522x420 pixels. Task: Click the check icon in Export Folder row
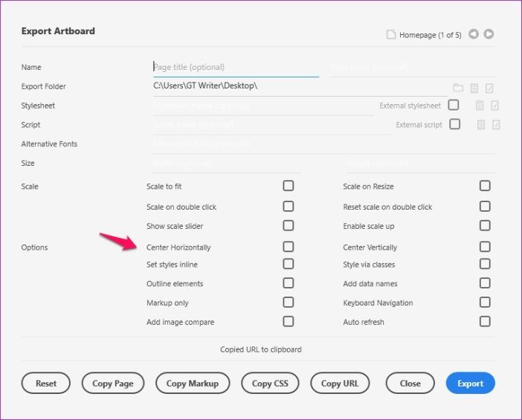(x=489, y=88)
